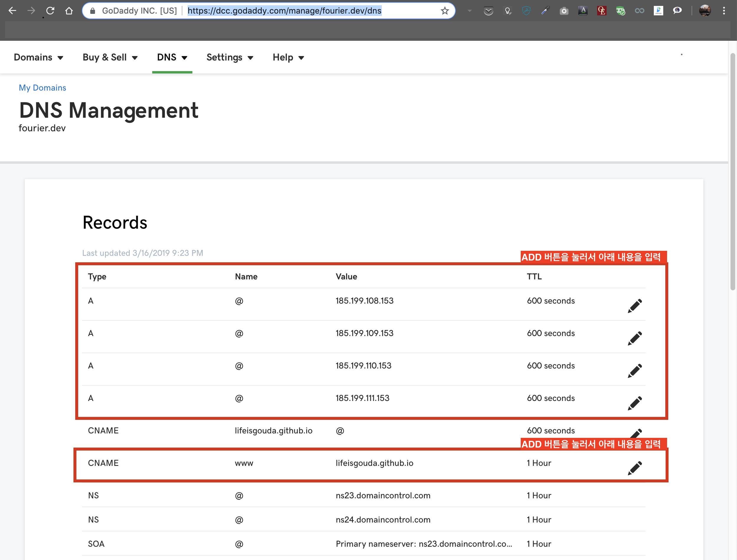Open the eyedropper color picker extension
The image size is (737, 560).
545,11
